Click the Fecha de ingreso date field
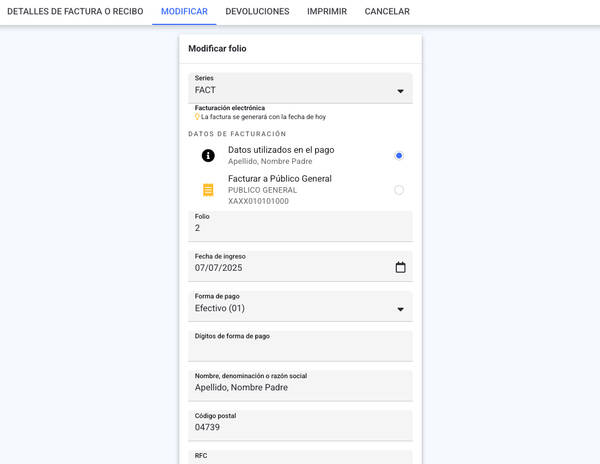 (x=290, y=268)
